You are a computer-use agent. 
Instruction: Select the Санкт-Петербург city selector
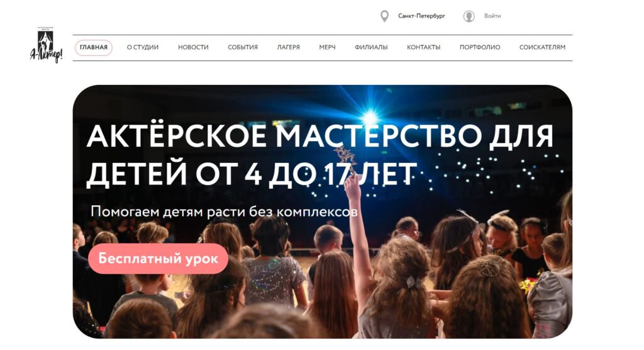[421, 16]
